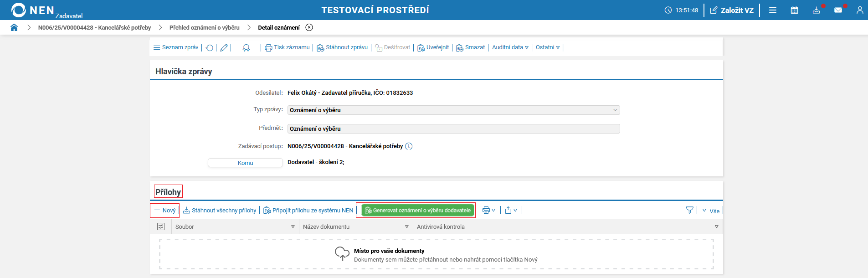The image size is (868, 278).
Task: Click the refresh record icon
Action: point(210,47)
